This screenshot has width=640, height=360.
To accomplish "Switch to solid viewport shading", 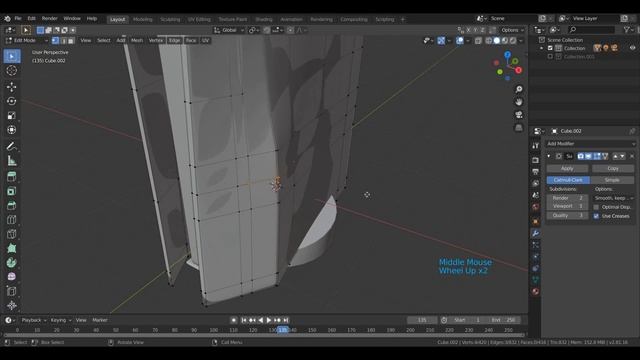I will 497,40.
